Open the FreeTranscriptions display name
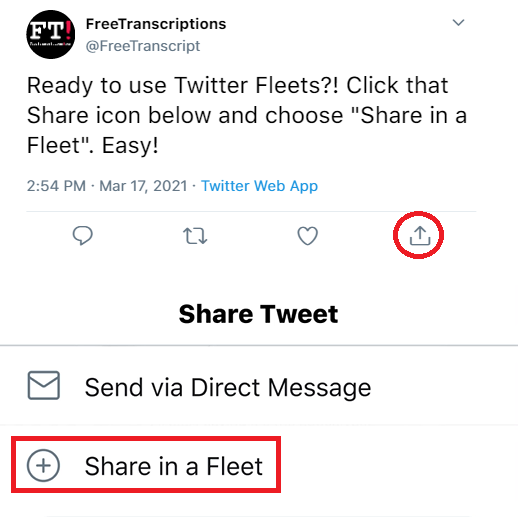519x521 pixels. pos(156,24)
